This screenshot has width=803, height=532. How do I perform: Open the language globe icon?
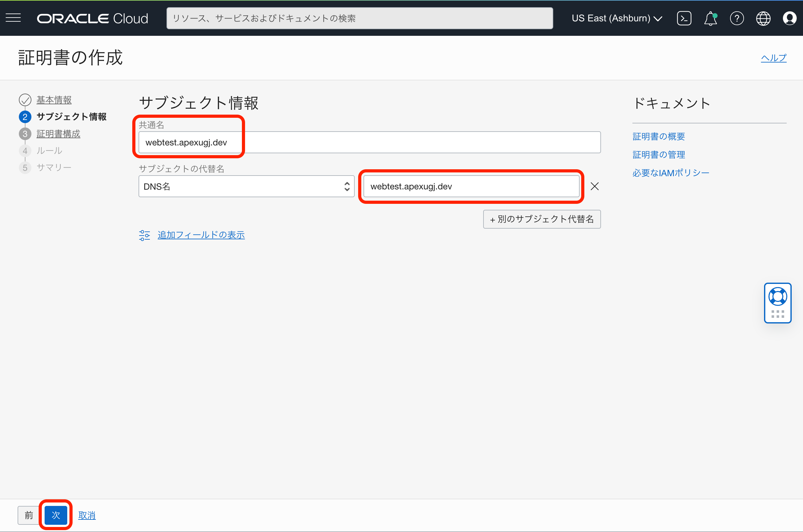[763, 18]
